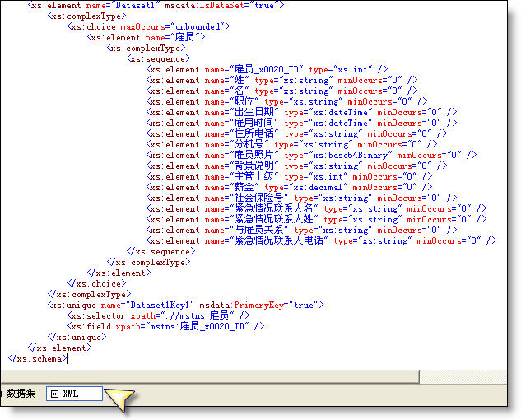Click the 薪金 decimal element line

pyautogui.click(x=290, y=187)
